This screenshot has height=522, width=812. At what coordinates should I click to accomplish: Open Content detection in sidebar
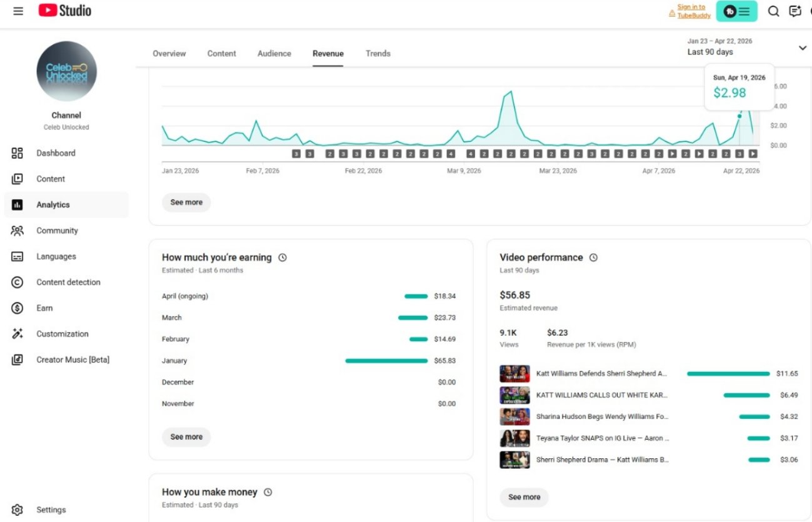(68, 282)
